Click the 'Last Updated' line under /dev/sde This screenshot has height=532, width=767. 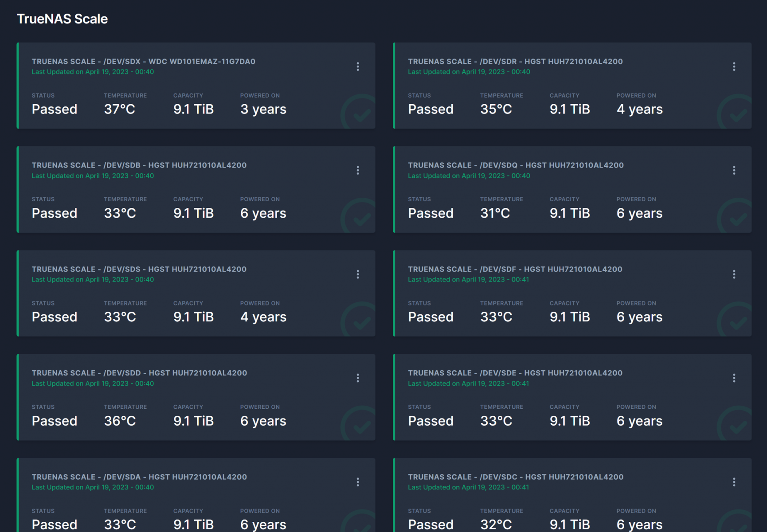[469, 383]
